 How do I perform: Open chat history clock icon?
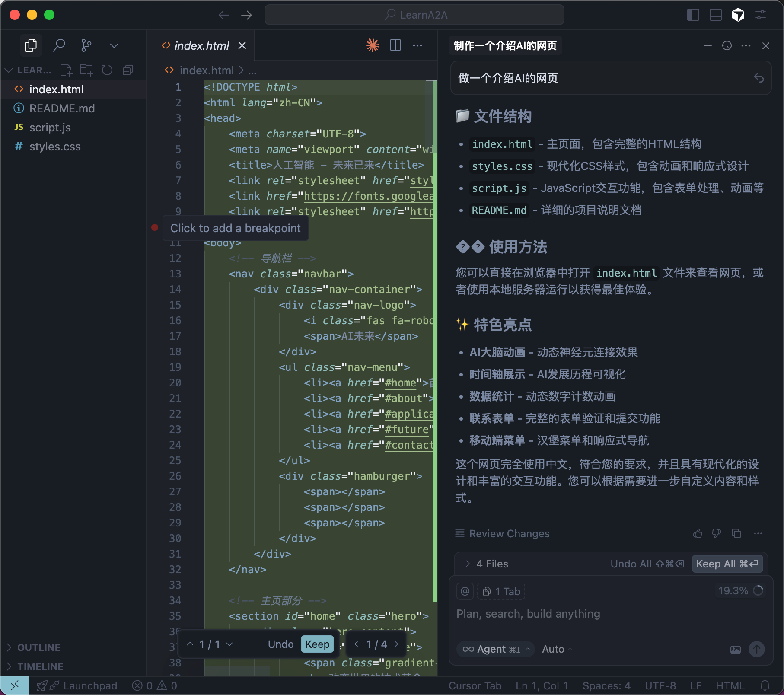727,45
